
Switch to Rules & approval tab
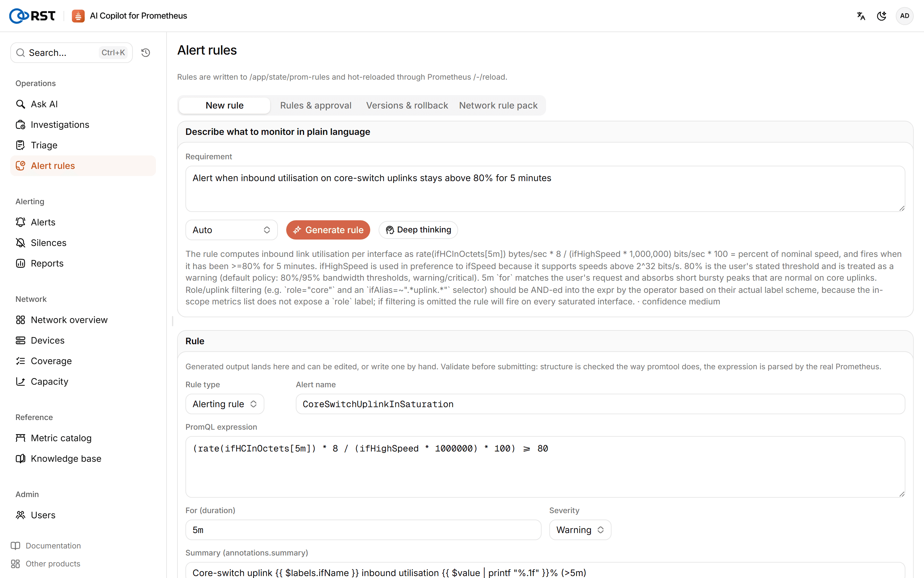[316, 106]
